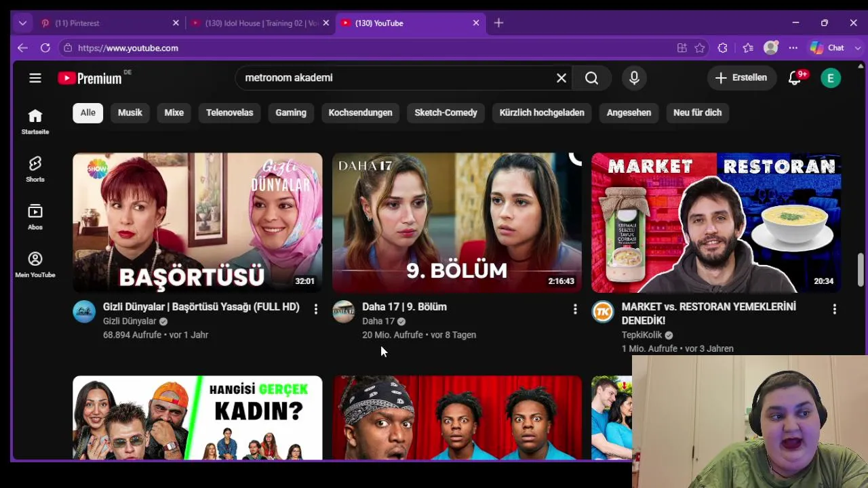Viewport: 868px width, 488px height.
Task: Close the Idol House tab
Action: tap(325, 23)
